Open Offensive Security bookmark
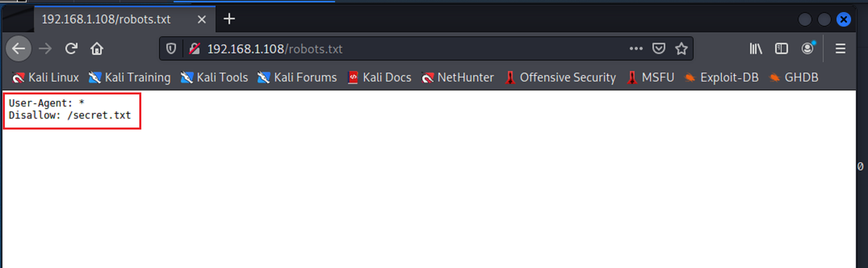Viewport: 868px width, 268px height. pos(561,77)
